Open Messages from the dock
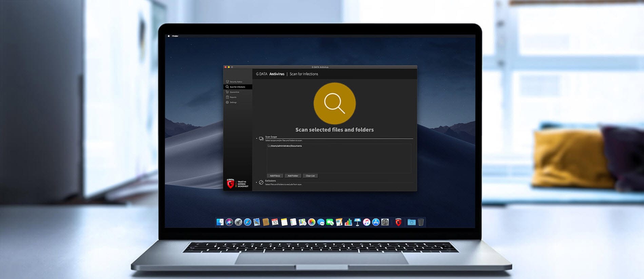 (321, 222)
